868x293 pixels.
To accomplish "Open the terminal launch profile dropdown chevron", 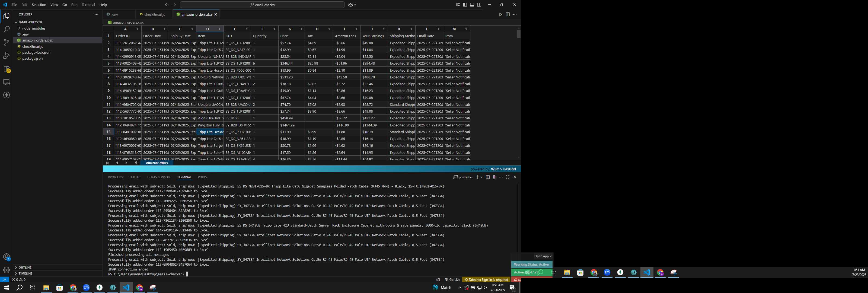I will (481, 177).
